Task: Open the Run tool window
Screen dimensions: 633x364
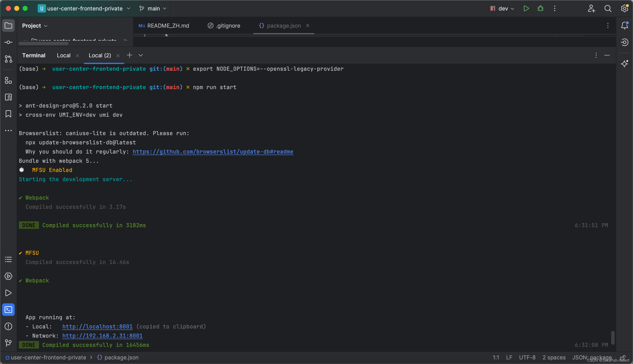Action: [8, 293]
